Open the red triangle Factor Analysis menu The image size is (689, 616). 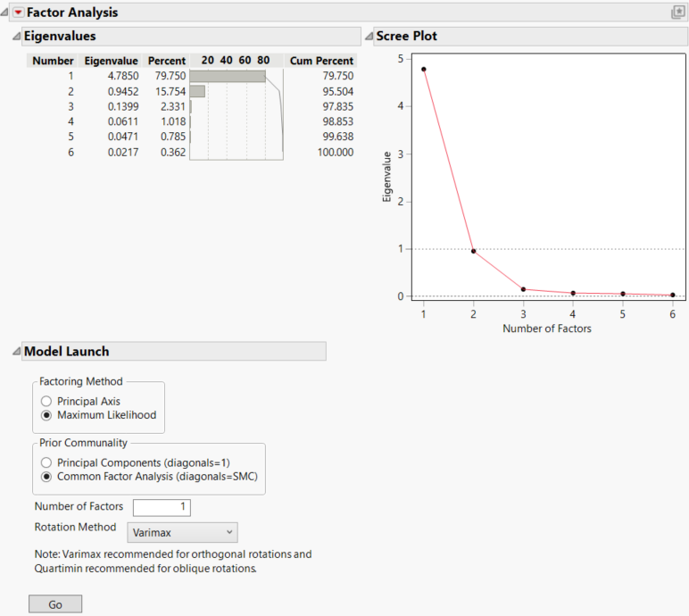(18, 12)
